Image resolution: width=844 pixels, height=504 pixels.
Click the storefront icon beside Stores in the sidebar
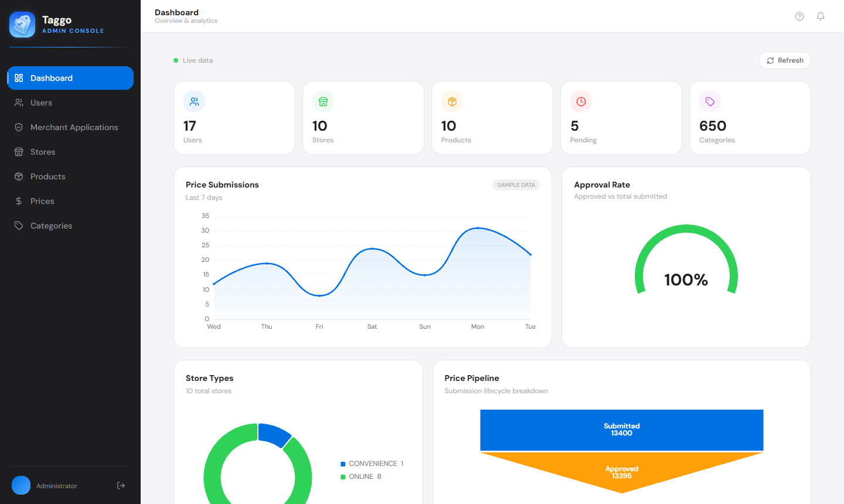(19, 152)
